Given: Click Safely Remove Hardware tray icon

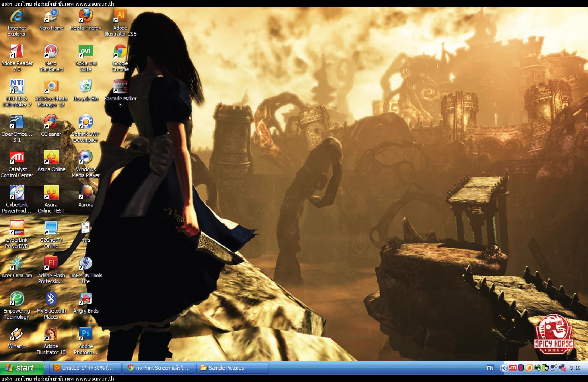Looking at the screenshot, I should coord(538,368).
